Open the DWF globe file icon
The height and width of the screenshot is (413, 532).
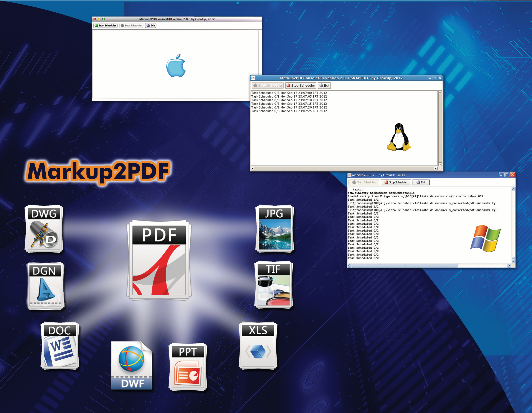(x=132, y=365)
